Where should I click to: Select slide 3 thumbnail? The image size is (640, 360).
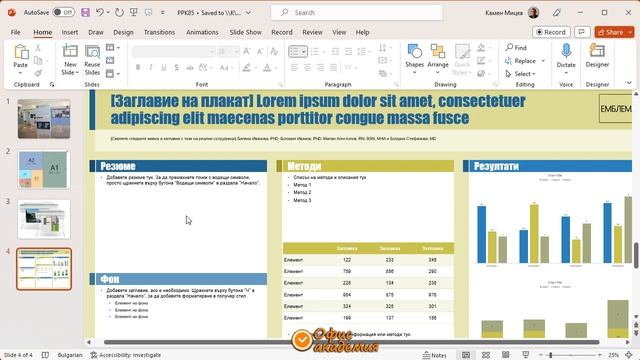tap(44, 220)
